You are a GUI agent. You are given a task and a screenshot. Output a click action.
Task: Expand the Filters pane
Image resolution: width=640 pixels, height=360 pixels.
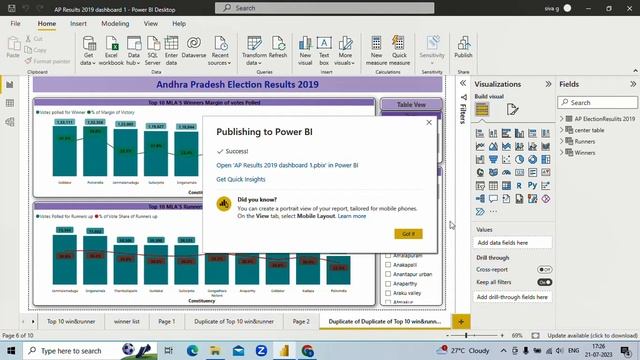463,83
